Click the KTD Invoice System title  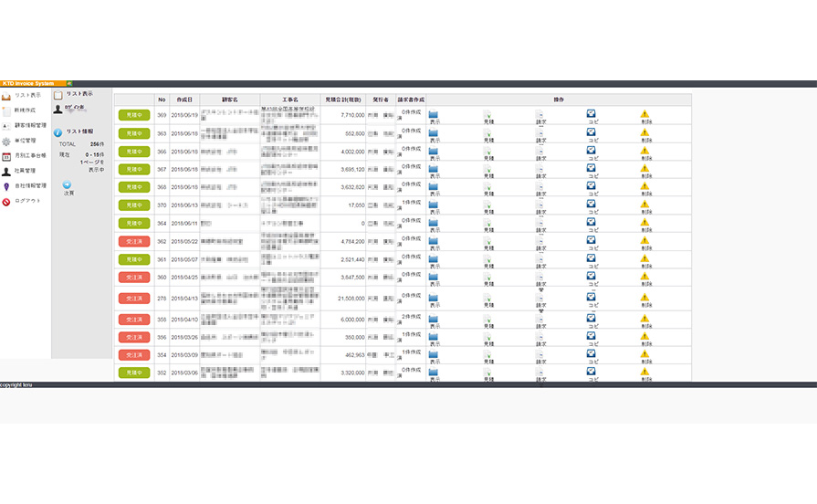[28, 83]
